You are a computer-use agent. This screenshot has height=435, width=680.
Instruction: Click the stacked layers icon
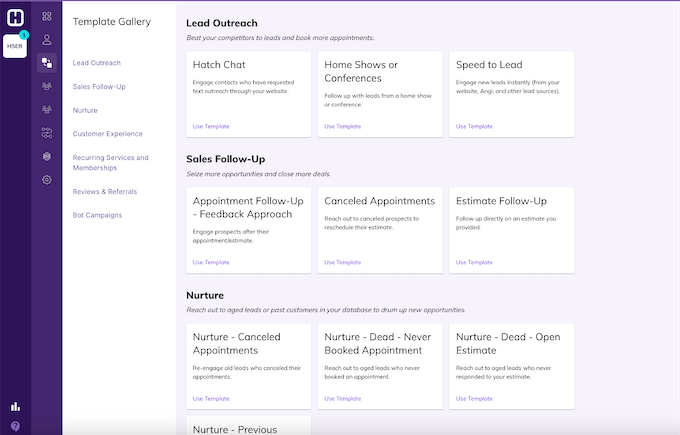[47, 156]
